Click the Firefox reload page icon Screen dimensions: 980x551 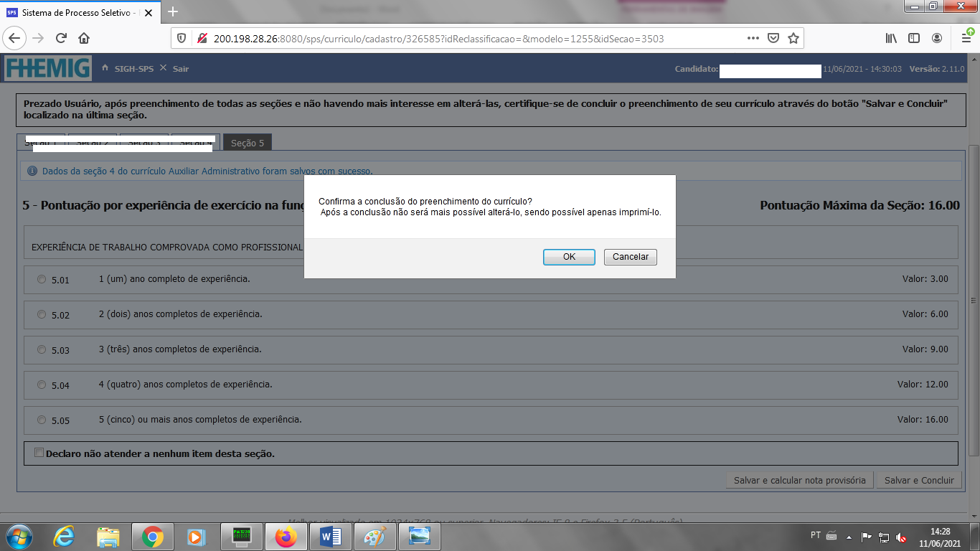[61, 38]
